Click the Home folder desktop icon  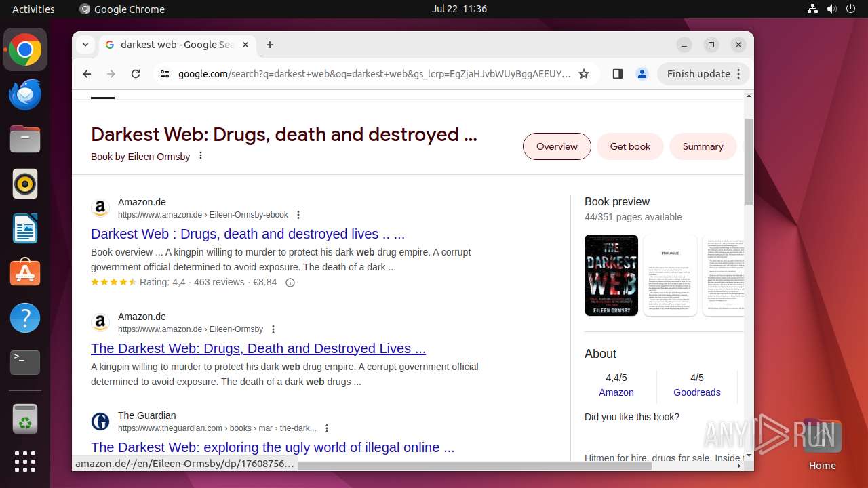pyautogui.click(x=822, y=444)
